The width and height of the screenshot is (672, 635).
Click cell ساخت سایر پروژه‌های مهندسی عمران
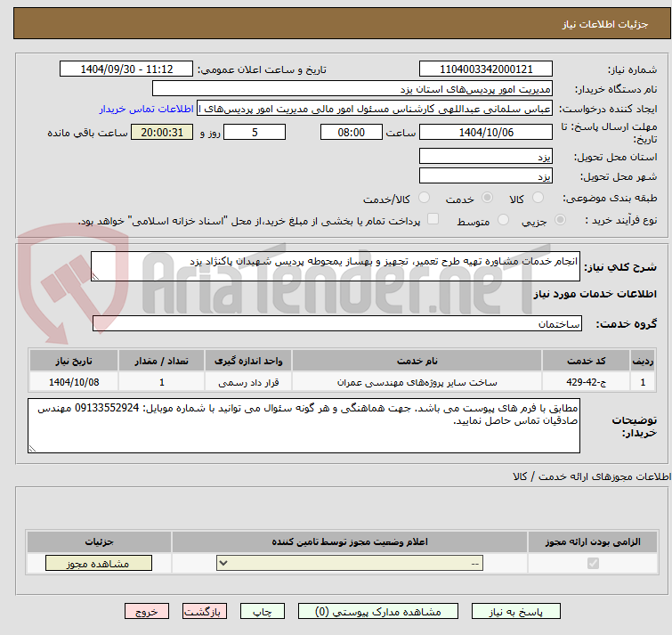tap(417, 382)
